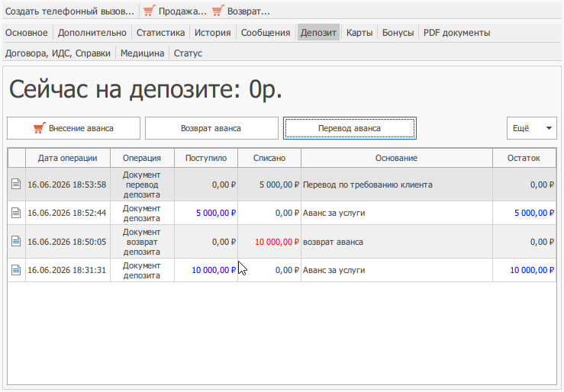The width and height of the screenshot is (564, 392).
Task: Open the История tab
Action: pyautogui.click(x=213, y=33)
